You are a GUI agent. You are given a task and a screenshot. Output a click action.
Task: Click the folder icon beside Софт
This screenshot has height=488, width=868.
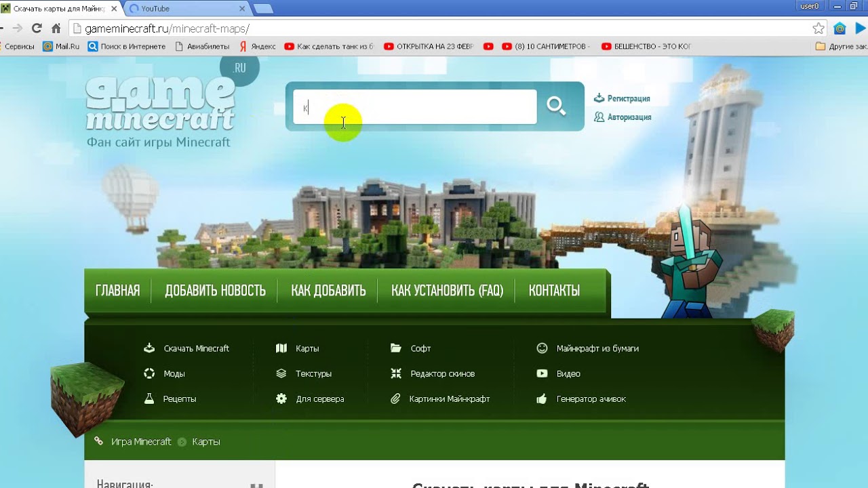point(396,348)
